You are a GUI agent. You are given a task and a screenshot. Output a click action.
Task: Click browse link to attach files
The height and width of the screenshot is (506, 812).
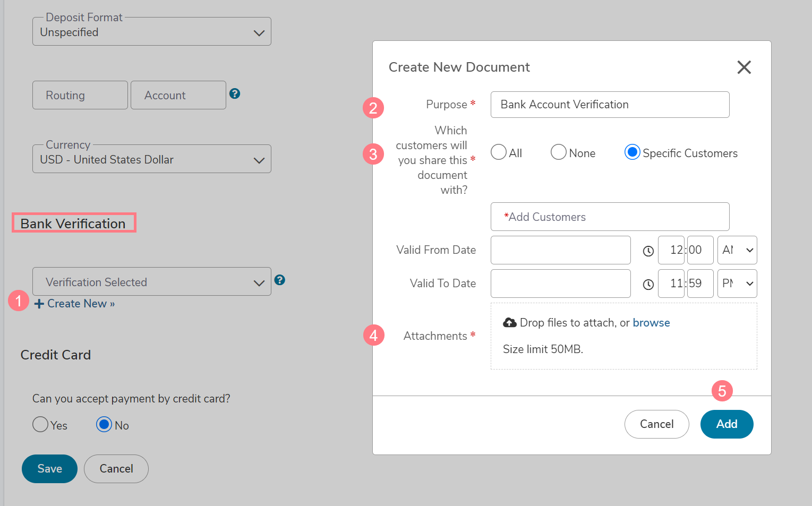(651, 323)
